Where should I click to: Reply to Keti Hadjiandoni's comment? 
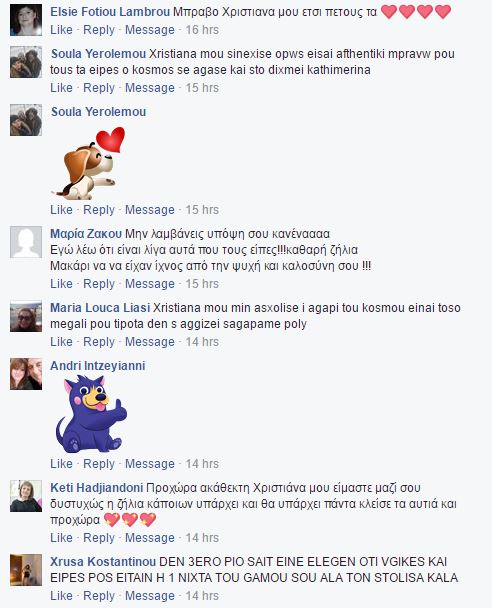pyautogui.click(x=99, y=538)
